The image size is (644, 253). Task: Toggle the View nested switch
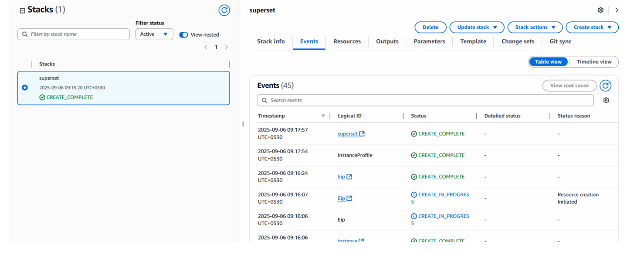pyautogui.click(x=183, y=34)
